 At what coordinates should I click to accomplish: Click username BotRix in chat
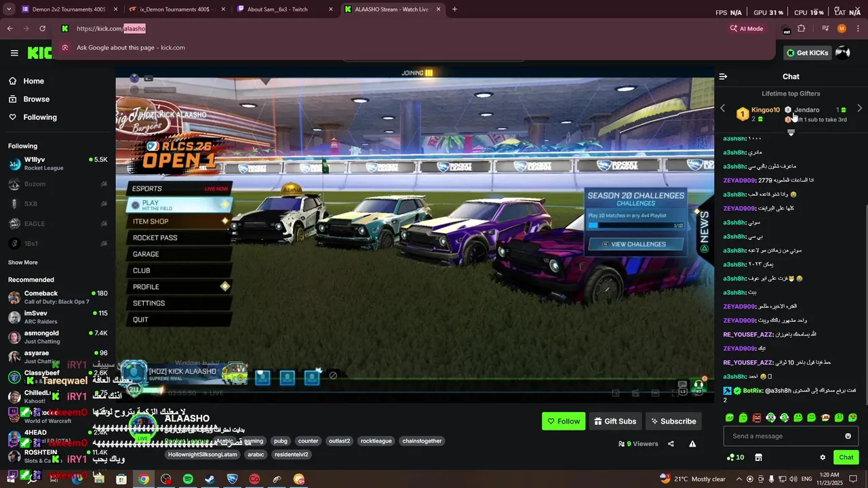point(753,390)
